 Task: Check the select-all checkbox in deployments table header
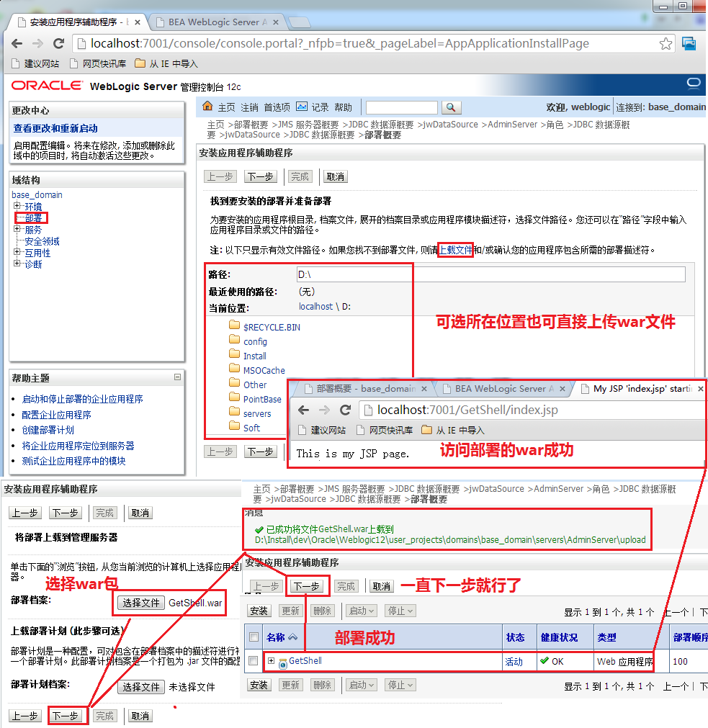[254, 637]
